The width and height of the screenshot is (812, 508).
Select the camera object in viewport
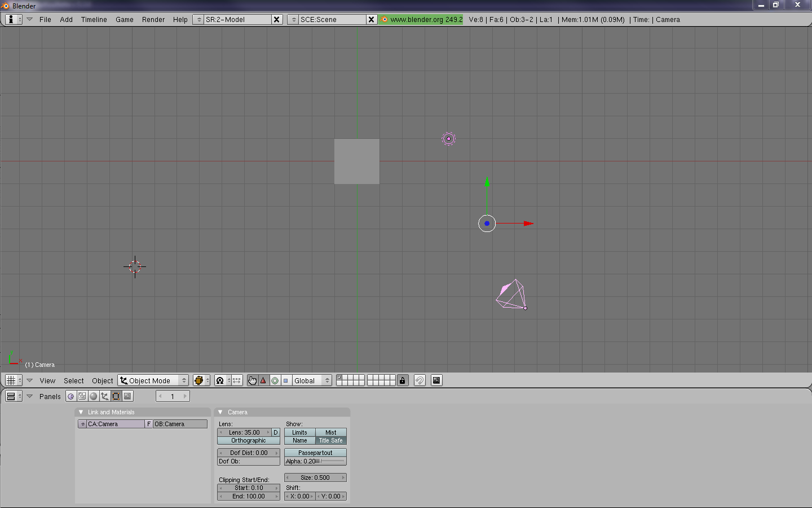512,295
